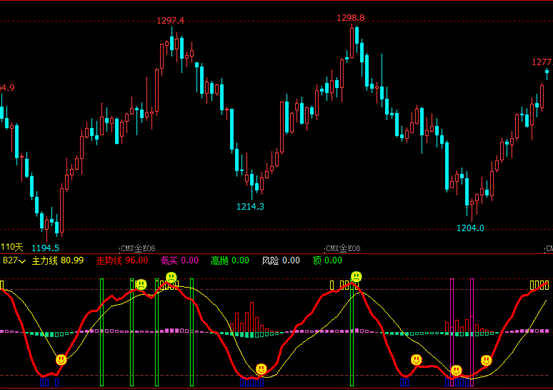Click the 1204.0 low price label
The width and height of the screenshot is (553, 390).
[470, 228]
